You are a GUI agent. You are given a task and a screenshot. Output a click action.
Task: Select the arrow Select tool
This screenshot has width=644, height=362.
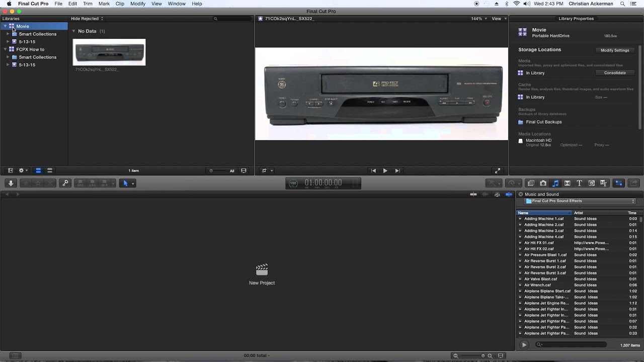[126, 184]
